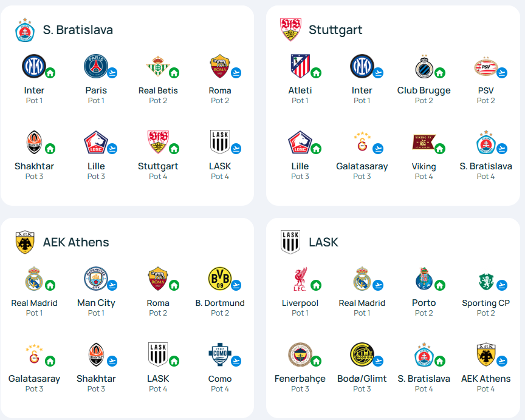Click the Atleti crest in Stuttgart card
Viewport: 525px width, 420px height.
coord(300,66)
